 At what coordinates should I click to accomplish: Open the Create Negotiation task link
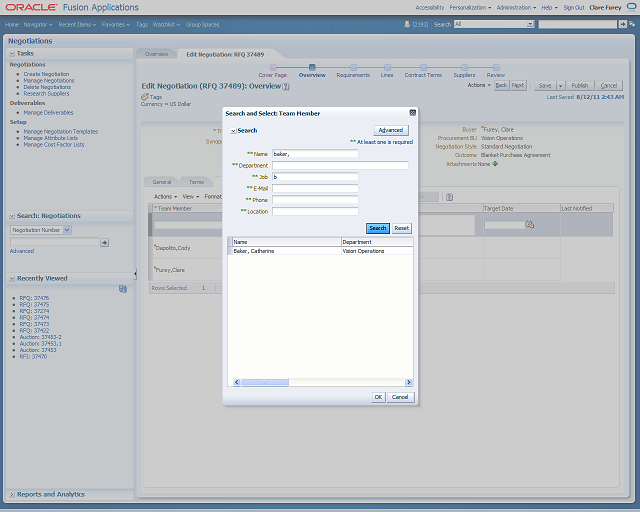46,74
